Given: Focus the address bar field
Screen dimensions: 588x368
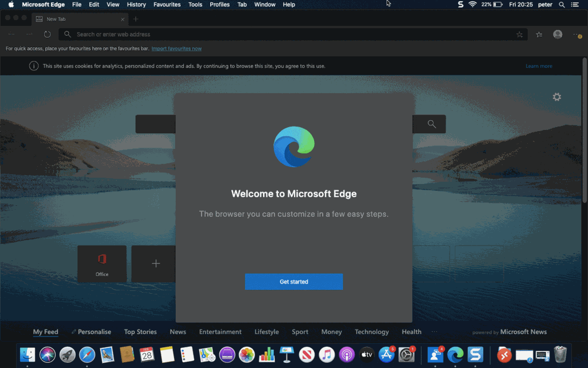Looking at the screenshot, I should 287,34.
